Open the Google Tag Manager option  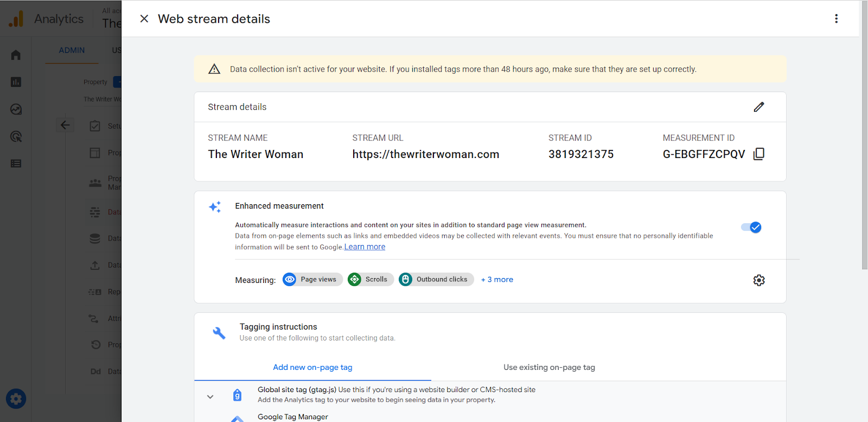[x=293, y=417]
